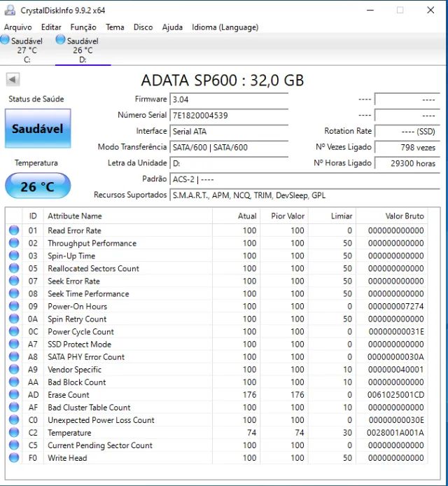The image size is (448, 486).
Task: Click the CrystalDiskInfo app icon in title bar
Action: click(x=10, y=11)
